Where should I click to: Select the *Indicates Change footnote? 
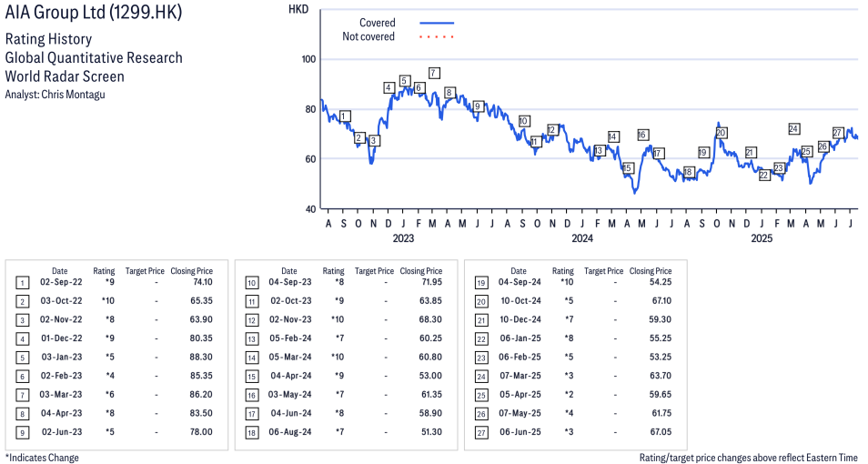tap(42, 458)
